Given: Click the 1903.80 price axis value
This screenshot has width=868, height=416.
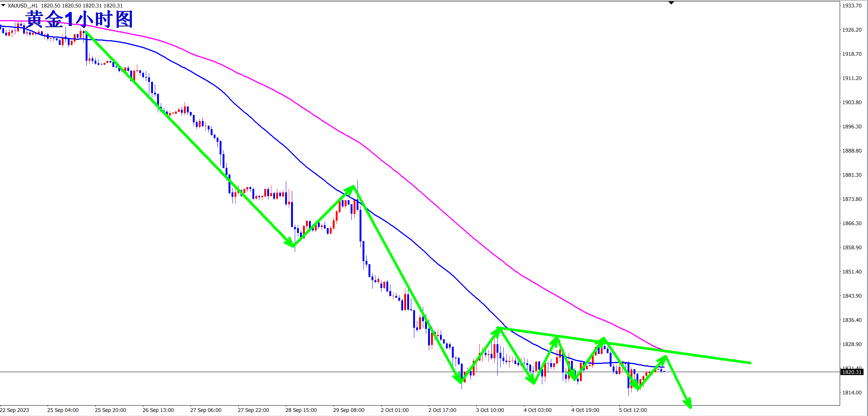Looking at the screenshot, I should [852, 102].
